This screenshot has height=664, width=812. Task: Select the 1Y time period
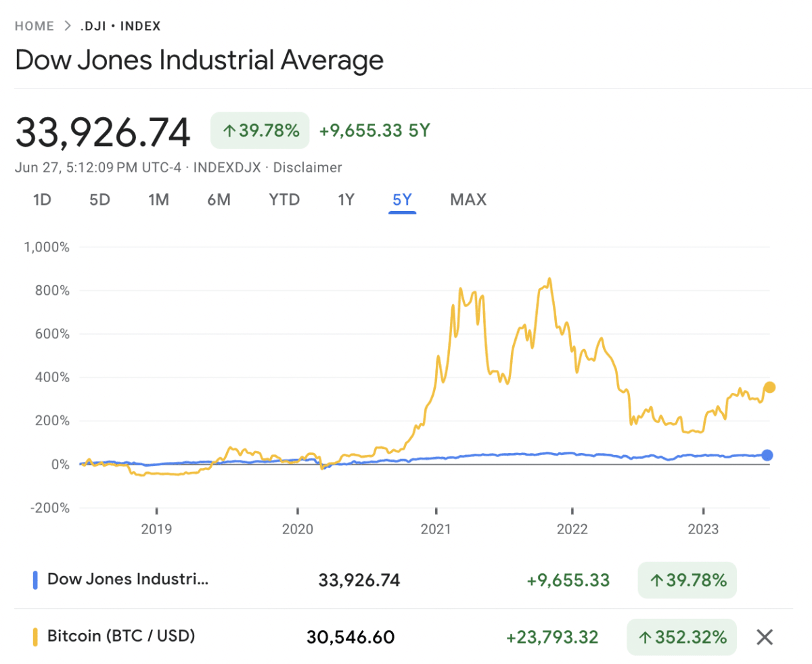point(345,199)
